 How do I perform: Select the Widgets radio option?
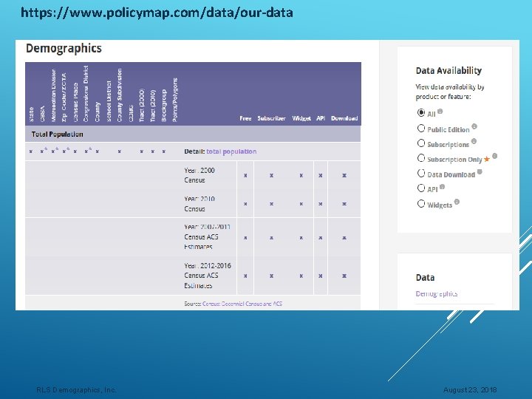421,203
